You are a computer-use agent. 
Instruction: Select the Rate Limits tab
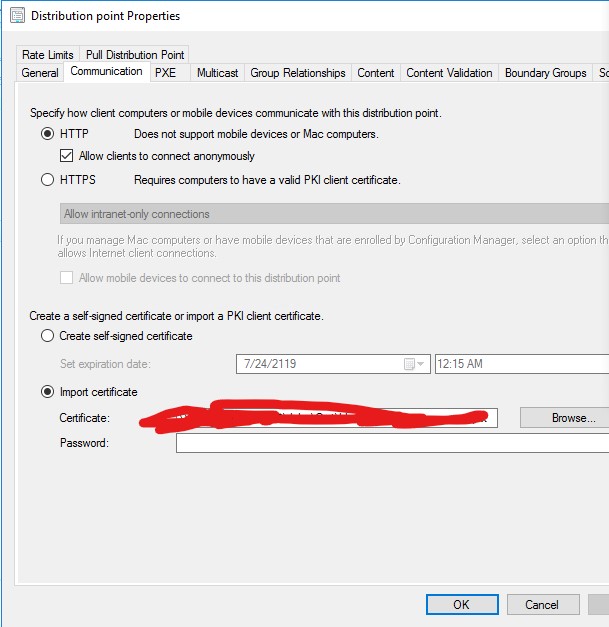pyautogui.click(x=47, y=55)
